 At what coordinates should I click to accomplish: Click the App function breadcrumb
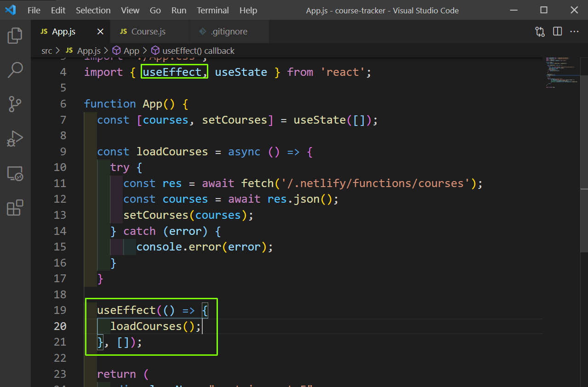(126, 51)
